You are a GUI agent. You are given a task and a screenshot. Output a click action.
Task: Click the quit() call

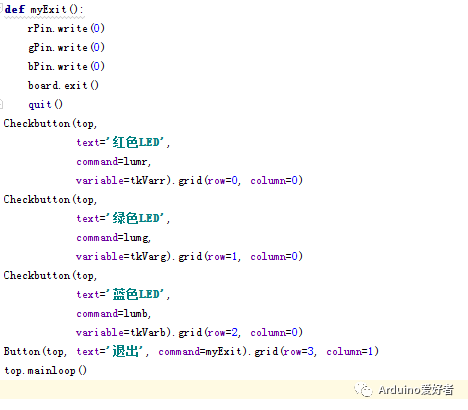pyautogui.click(x=45, y=105)
